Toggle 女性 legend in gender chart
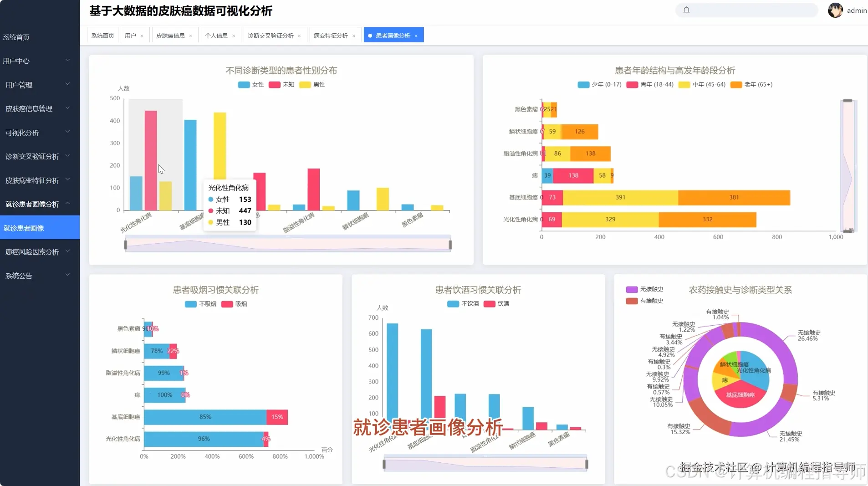868x486 pixels. 251,85
